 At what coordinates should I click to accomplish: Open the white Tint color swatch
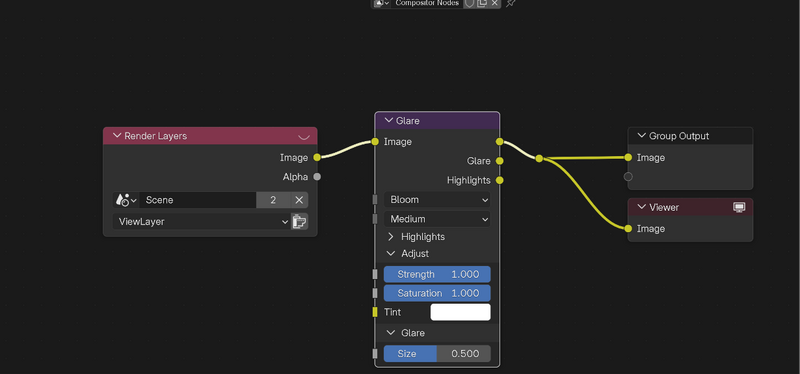click(x=460, y=312)
